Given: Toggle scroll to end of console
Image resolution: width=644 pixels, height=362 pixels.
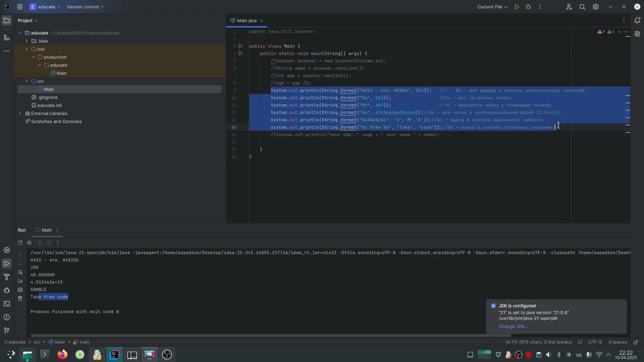Looking at the screenshot, I should pos(20,281).
